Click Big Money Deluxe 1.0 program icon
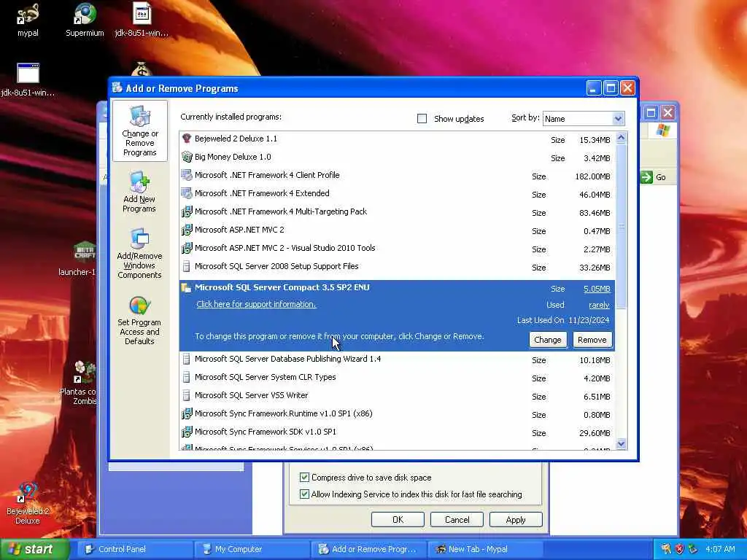The height and width of the screenshot is (560, 747). pos(187,157)
